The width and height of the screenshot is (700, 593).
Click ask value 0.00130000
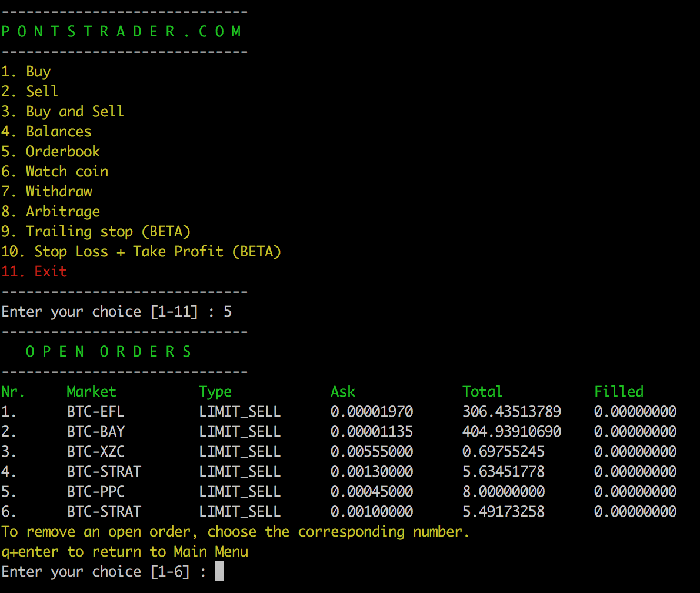(x=372, y=472)
